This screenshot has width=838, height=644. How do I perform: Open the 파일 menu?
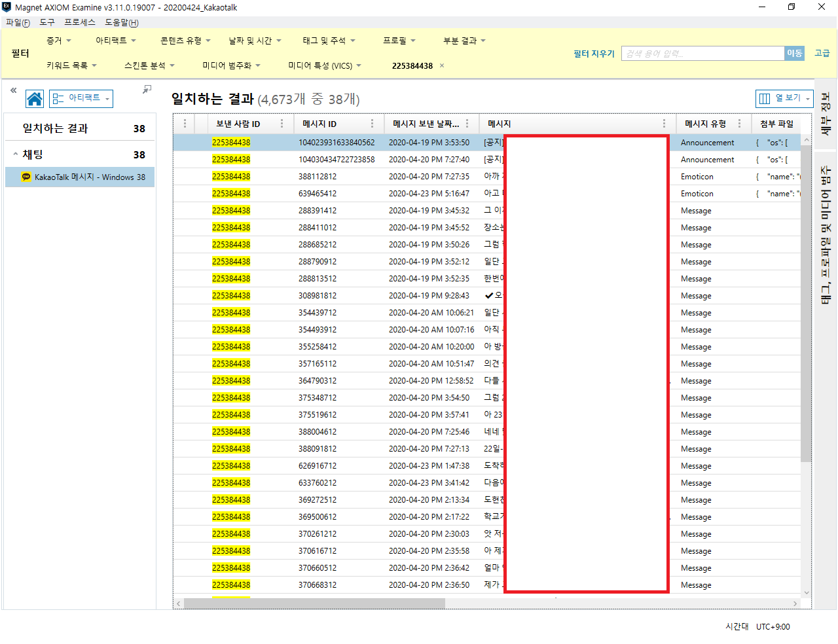(18, 22)
